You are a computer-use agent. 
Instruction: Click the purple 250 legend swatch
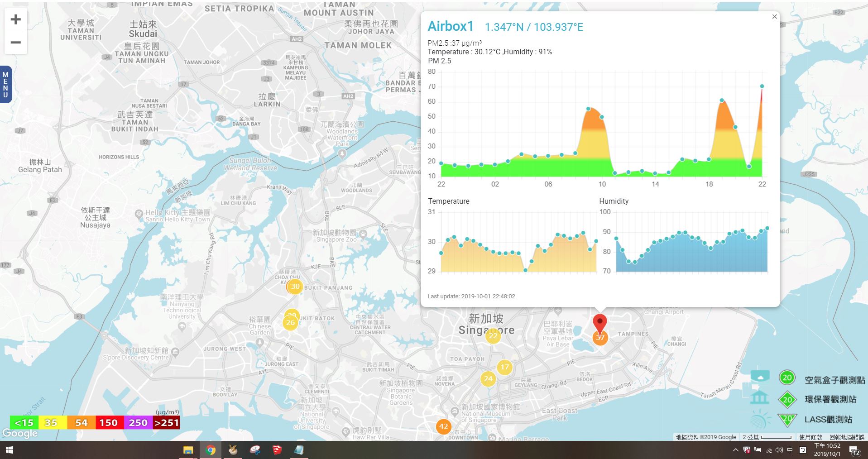click(138, 423)
